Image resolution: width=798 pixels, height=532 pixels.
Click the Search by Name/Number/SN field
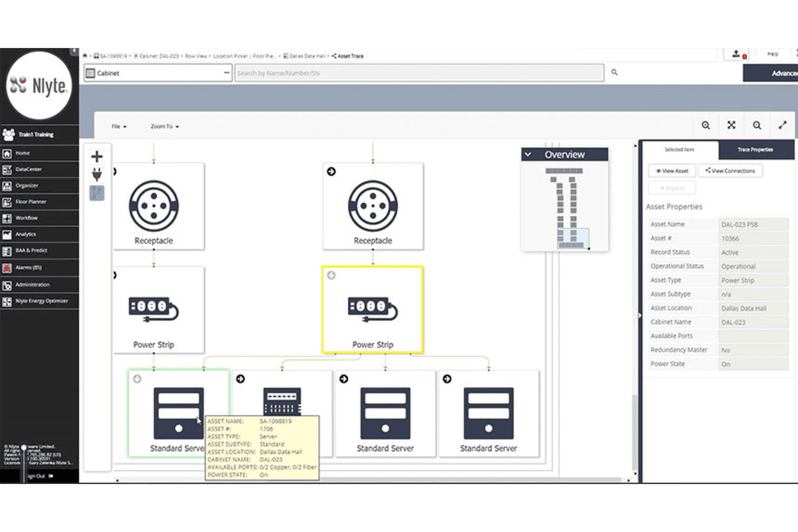419,73
